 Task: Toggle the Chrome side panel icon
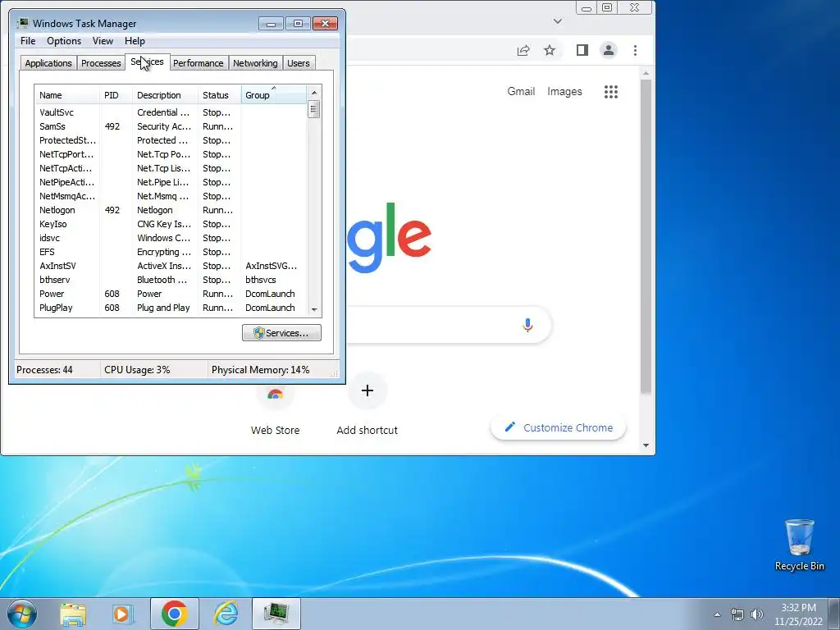click(x=582, y=50)
